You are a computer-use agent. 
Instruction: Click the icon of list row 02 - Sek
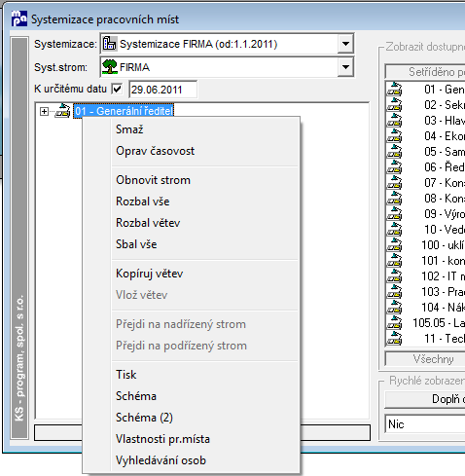coord(394,105)
